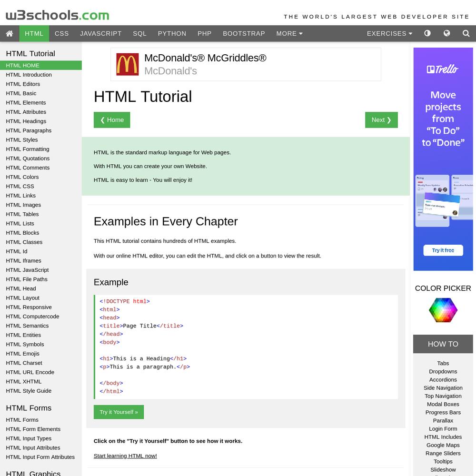Open Range Sliders how-to link
The height and width of the screenshot is (476, 476).
tap(443, 453)
